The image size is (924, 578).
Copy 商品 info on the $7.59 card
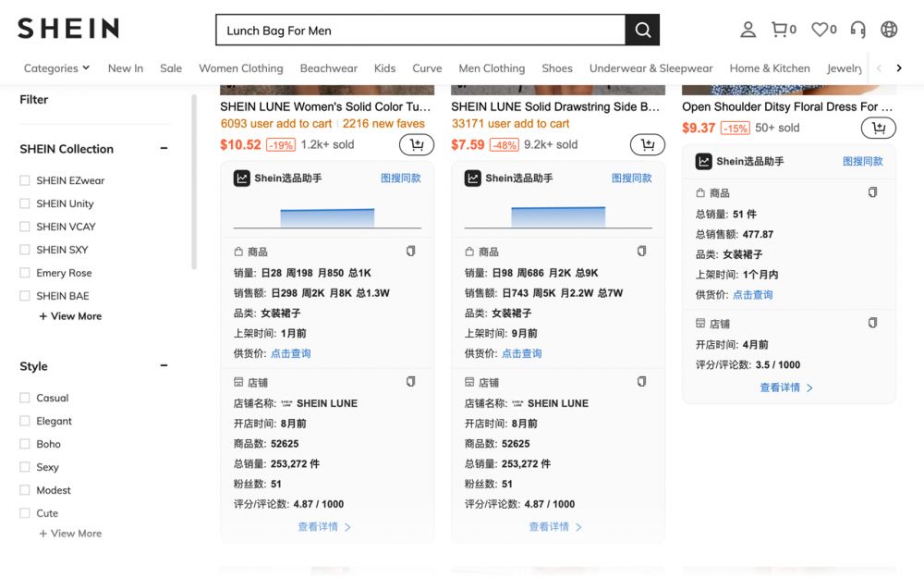642,252
